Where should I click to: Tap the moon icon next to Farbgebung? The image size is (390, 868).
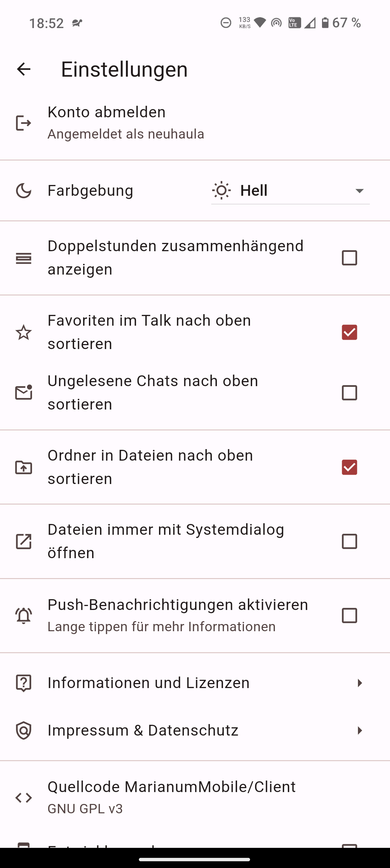24,191
